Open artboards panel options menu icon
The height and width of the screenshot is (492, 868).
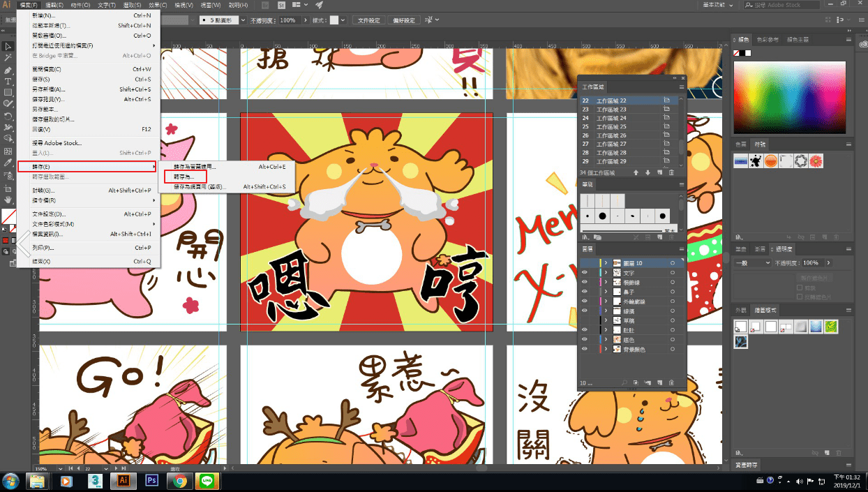click(x=682, y=87)
